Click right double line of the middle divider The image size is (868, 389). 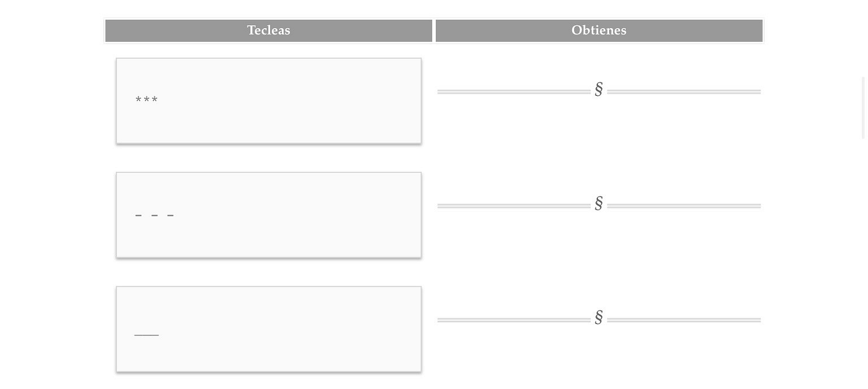[684, 206]
